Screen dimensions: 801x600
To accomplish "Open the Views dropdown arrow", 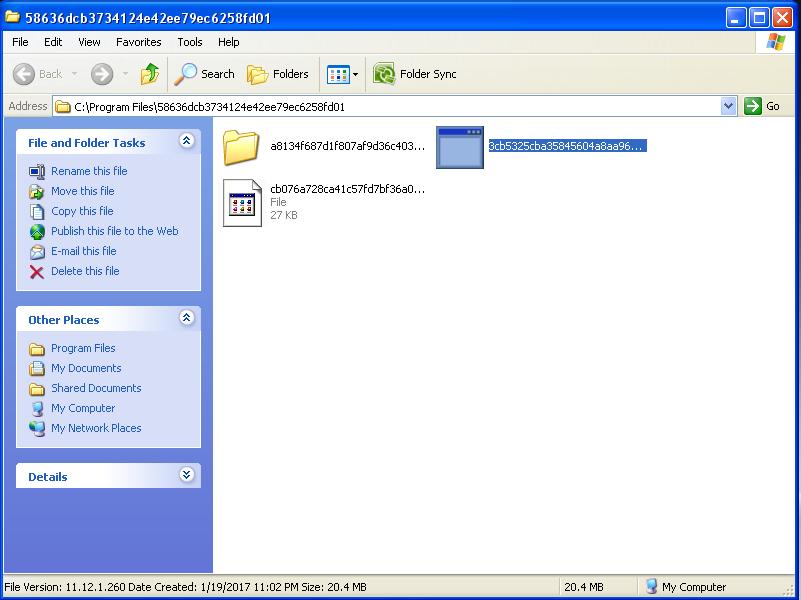I will [356, 75].
